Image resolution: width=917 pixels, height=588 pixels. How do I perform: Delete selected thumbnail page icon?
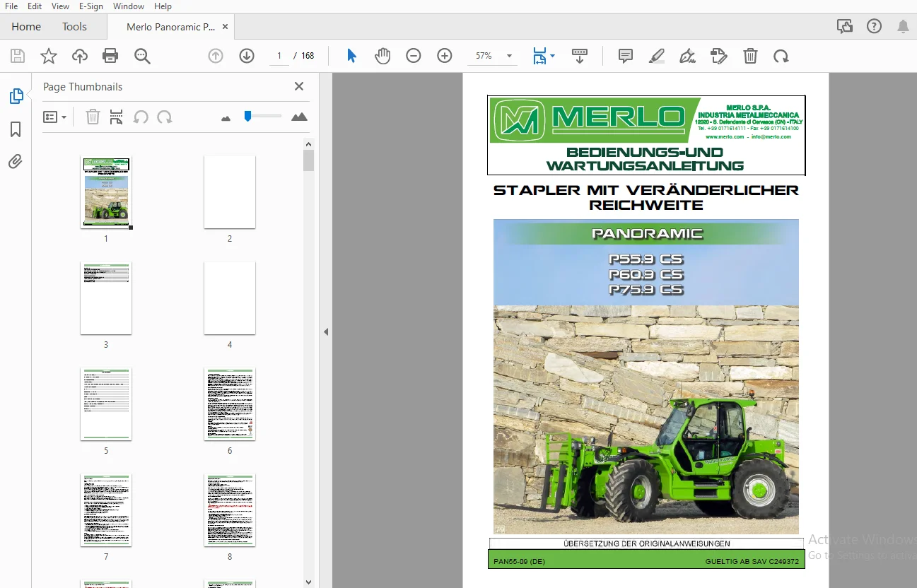pyautogui.click(x=93, y=117)
